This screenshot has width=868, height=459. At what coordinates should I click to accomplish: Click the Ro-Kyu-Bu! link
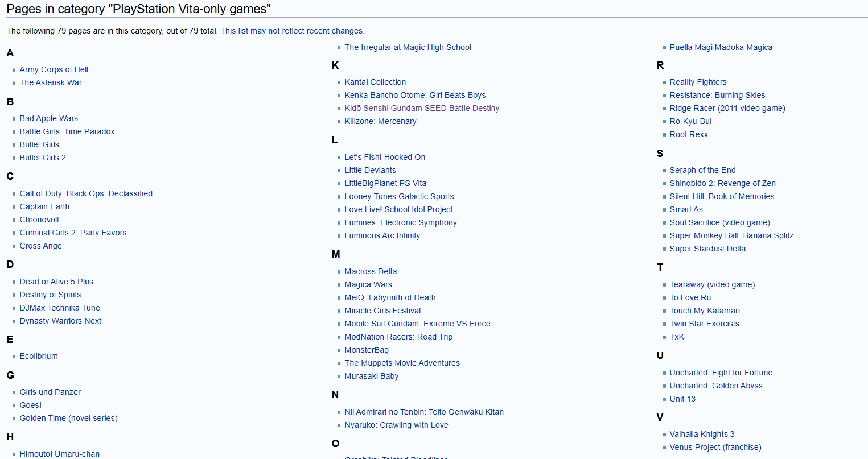tap(691, 121)
